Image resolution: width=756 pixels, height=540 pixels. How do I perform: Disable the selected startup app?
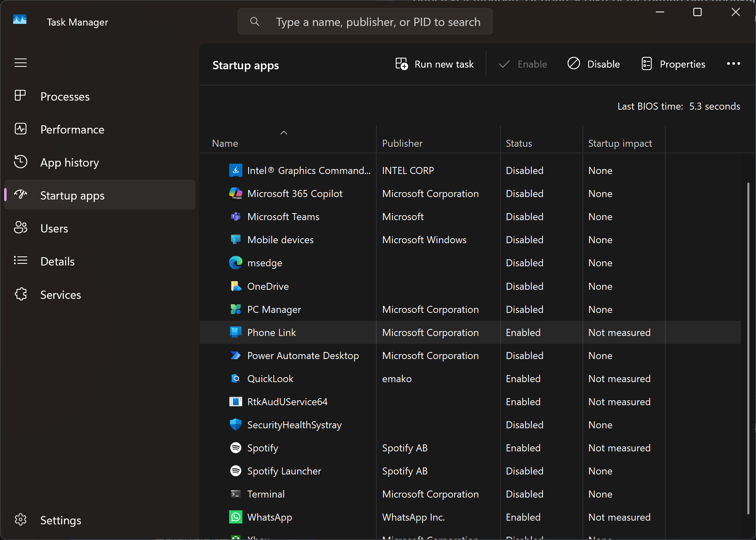point(594,64)
